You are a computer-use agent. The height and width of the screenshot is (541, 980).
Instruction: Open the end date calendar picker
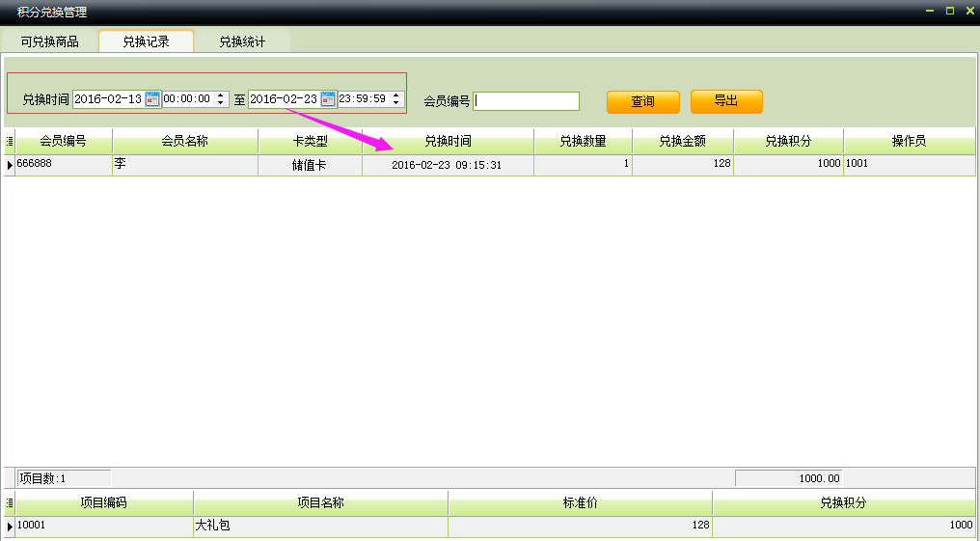(x=328, y=99)
